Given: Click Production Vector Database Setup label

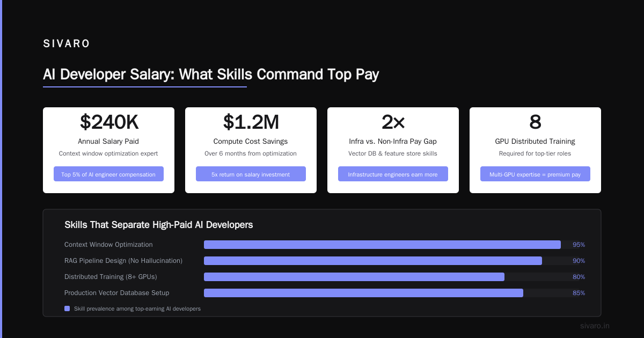Looking at the screenshot, I should click(x=116, y=293).
